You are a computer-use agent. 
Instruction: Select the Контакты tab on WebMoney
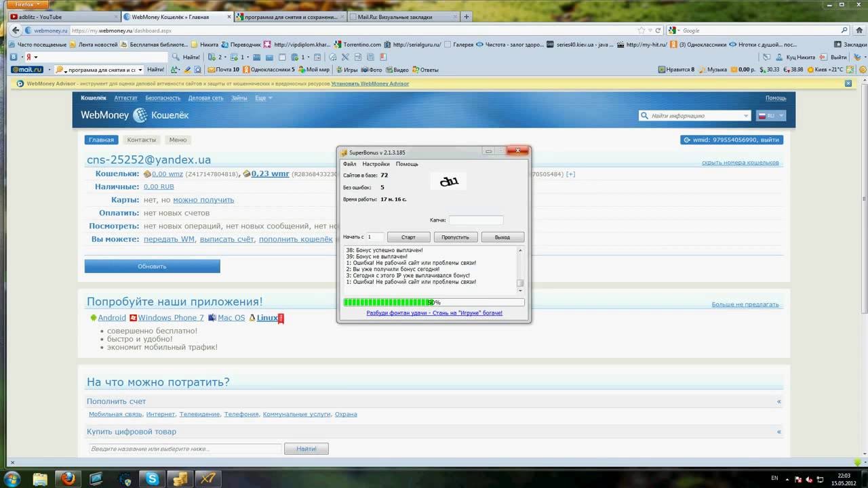click(x=141, y=140)
